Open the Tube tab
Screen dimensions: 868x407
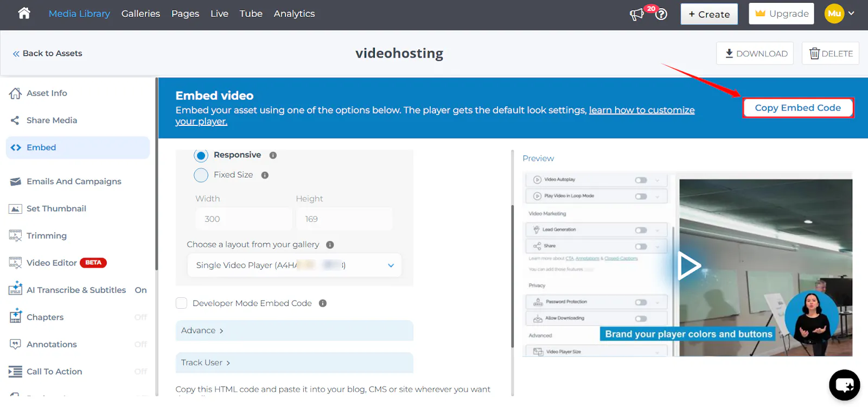(x=251, y=14)
